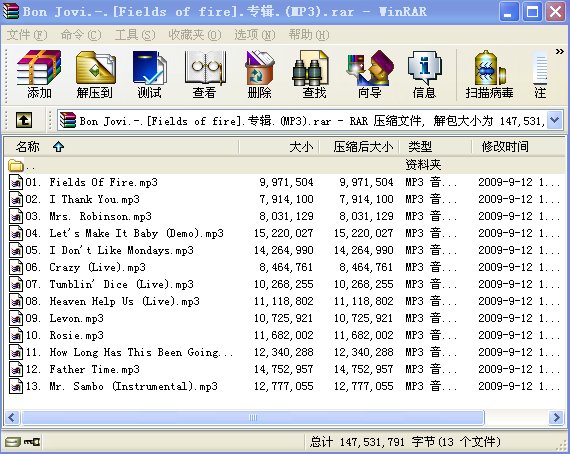Minimize the WinRAR window

[x=509, y=11]
